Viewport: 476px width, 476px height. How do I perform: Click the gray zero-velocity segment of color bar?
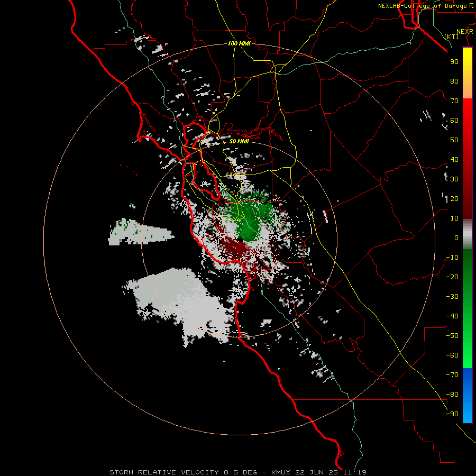(x=467, y=234)
